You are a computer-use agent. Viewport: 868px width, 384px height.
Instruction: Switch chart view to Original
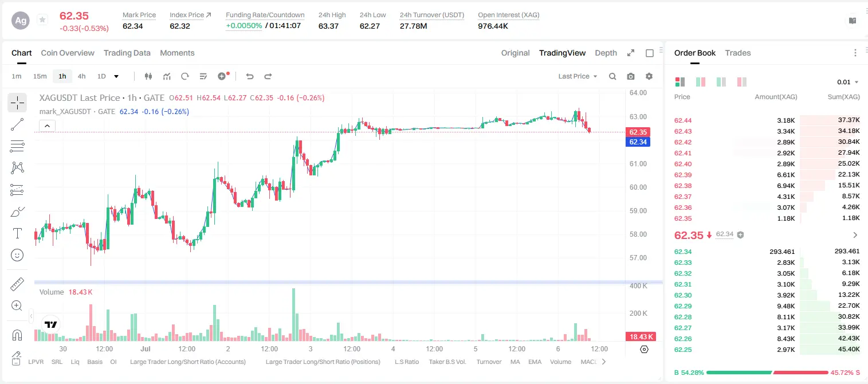[516, 53]
